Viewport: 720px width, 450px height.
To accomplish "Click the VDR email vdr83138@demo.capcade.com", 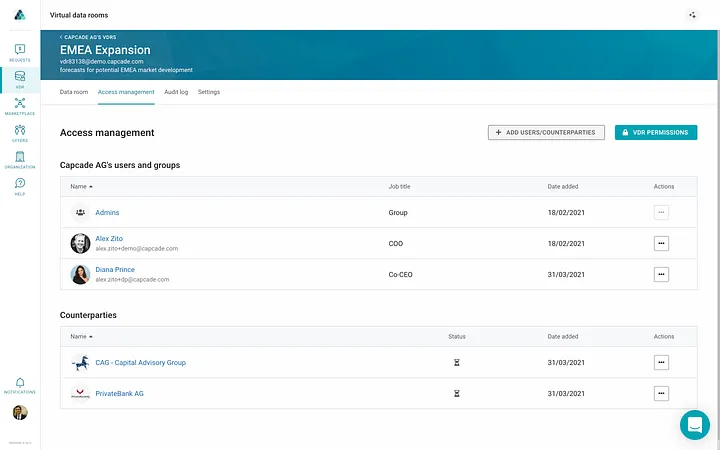I will 101,62.
